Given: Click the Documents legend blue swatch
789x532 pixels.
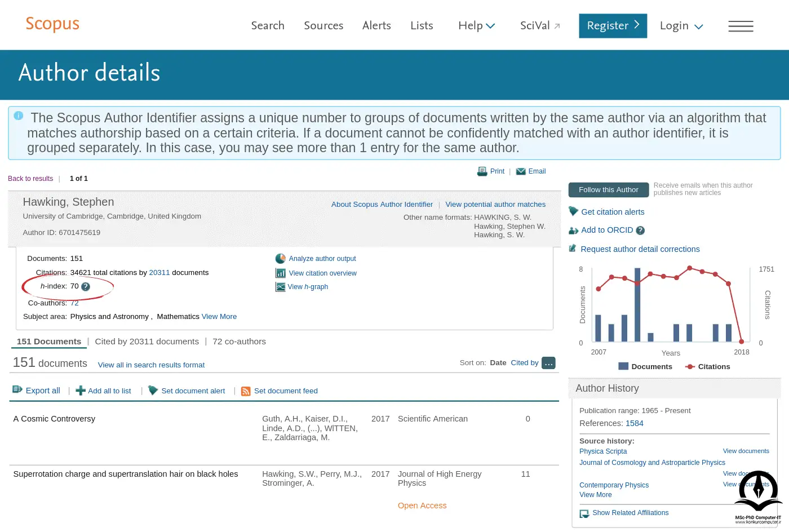Looking at the screenshot, I should click(623, 366).
